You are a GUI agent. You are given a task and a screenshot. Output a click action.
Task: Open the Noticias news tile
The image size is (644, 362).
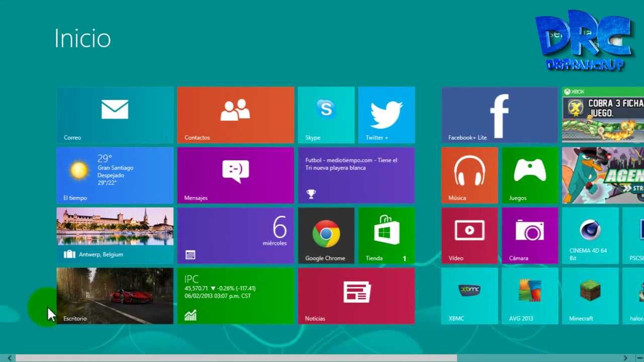(x=356, y=296)
